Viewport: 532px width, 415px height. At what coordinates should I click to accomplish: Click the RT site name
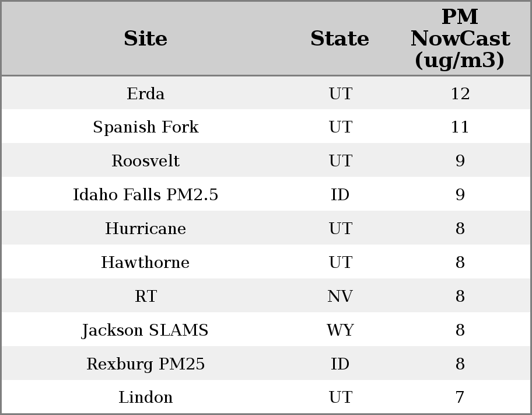tap(146, 297)
